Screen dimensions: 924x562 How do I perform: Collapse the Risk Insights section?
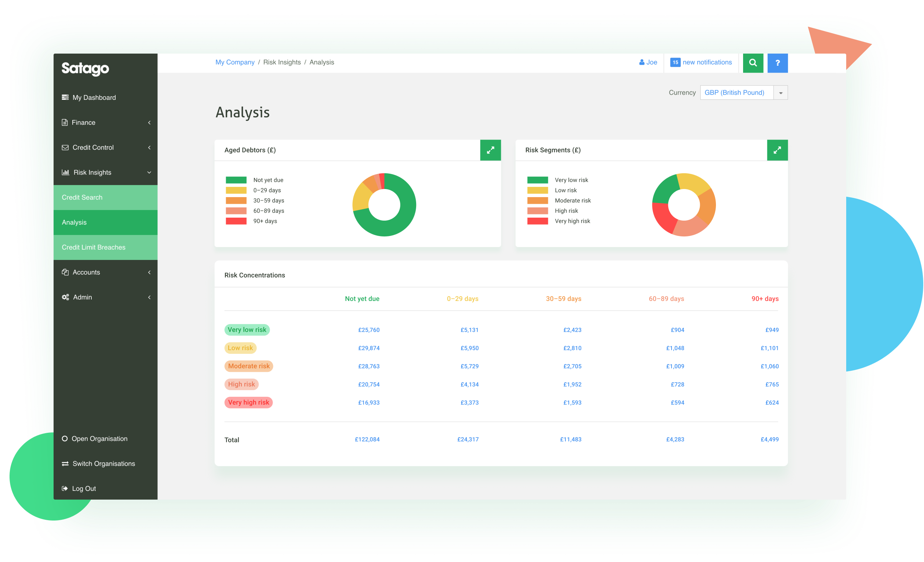(x=149, y=172)
